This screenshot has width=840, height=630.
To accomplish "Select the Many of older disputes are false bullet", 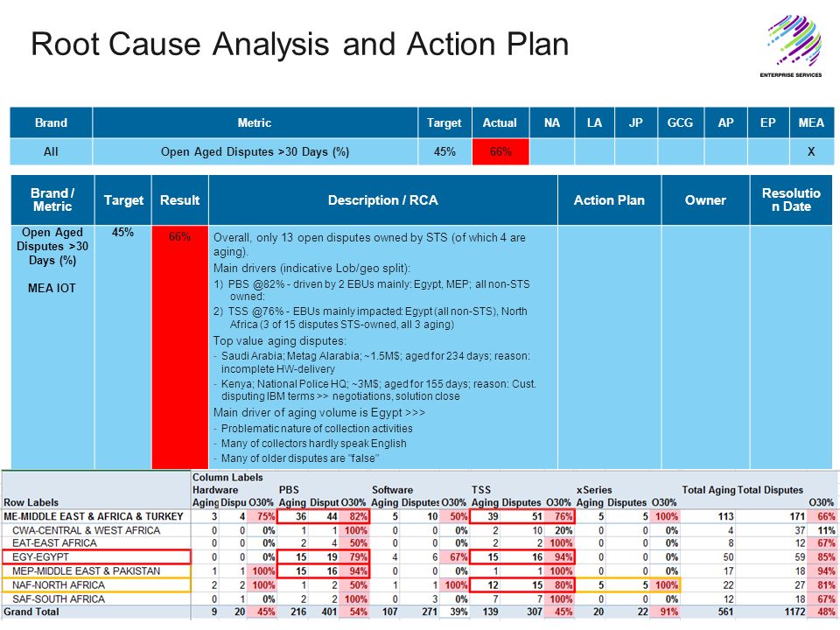I will tap(297, 458).
